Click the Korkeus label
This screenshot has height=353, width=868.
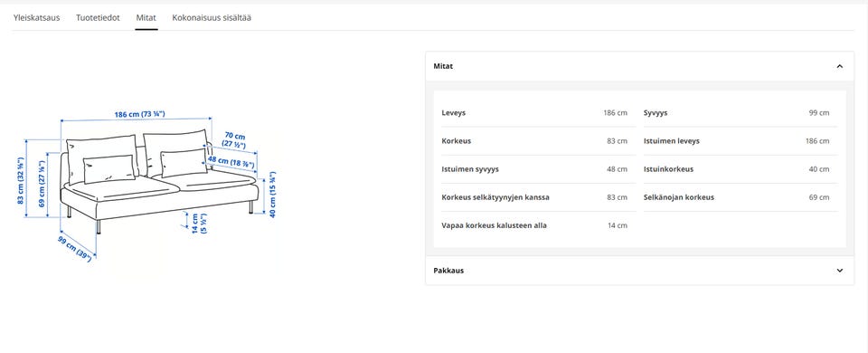pos(456,141)
